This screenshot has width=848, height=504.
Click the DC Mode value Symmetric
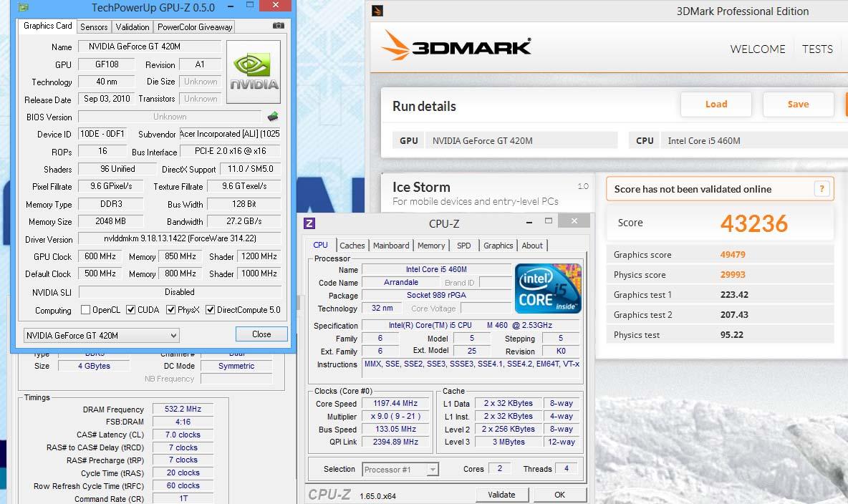click(x=236, y=366)
